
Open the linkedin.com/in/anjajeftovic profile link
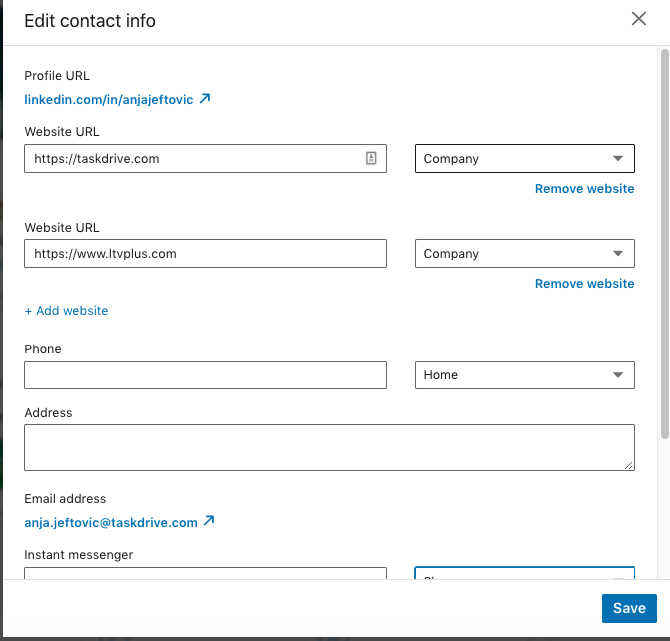(110, 99)
